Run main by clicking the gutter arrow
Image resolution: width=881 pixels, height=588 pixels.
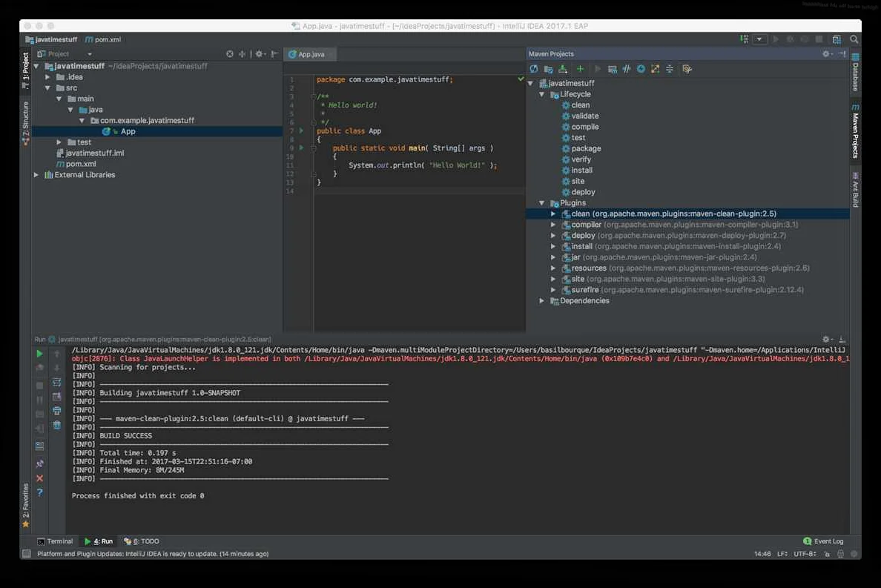coord(303,148)
